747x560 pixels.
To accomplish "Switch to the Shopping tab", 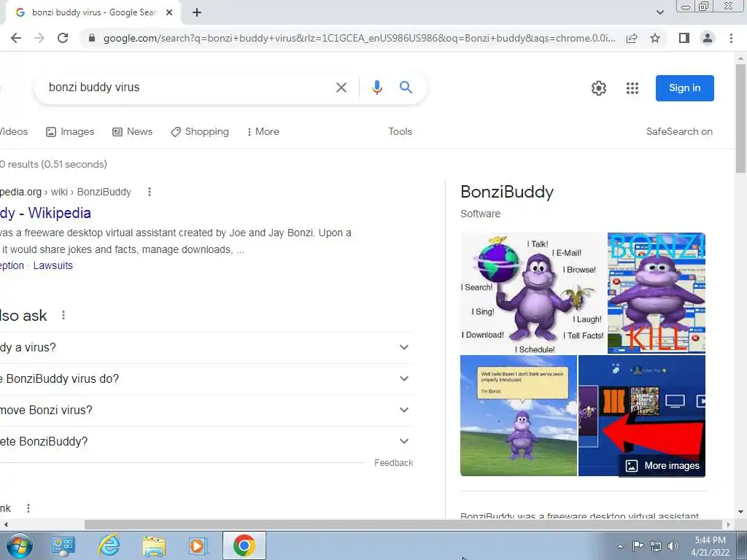I will 200,131.
